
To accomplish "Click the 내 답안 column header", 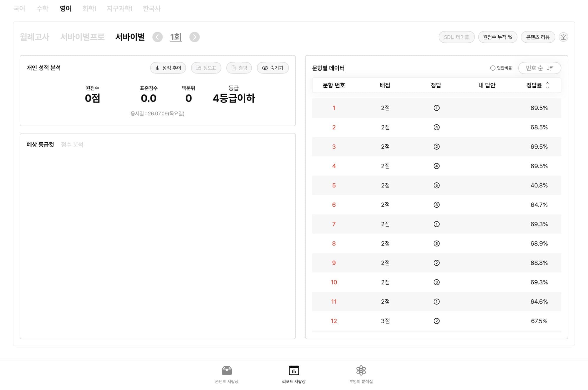I will [x=487, y=85].
